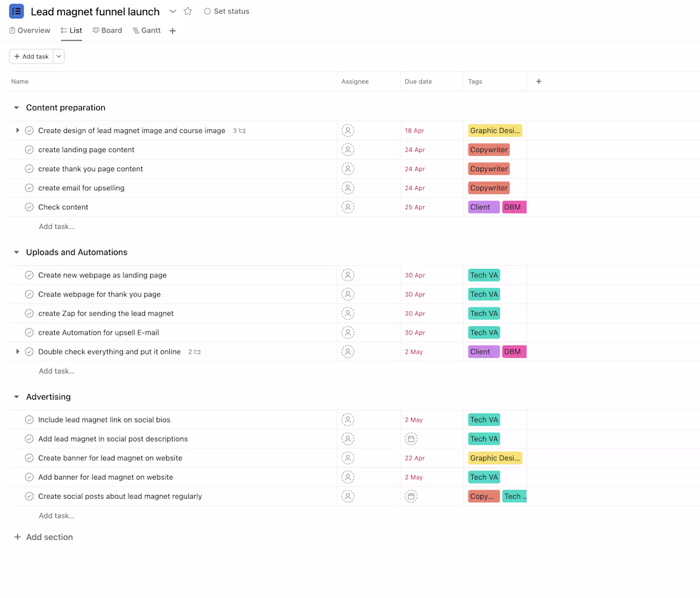Click the add column plus icon

539,81
